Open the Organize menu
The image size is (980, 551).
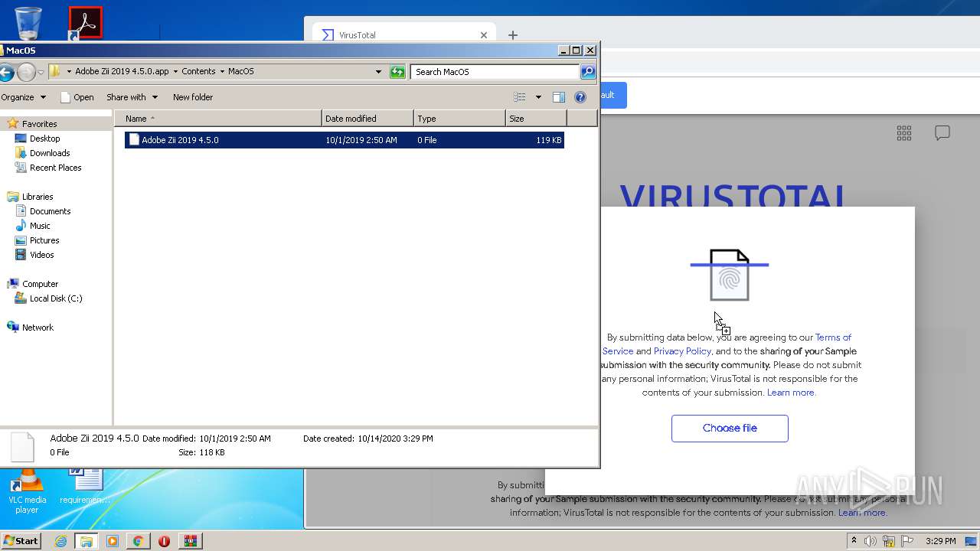23,97
